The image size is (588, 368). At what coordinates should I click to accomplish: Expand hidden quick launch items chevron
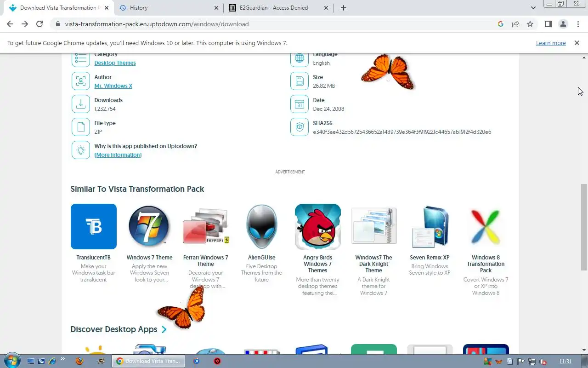(63, 359)
